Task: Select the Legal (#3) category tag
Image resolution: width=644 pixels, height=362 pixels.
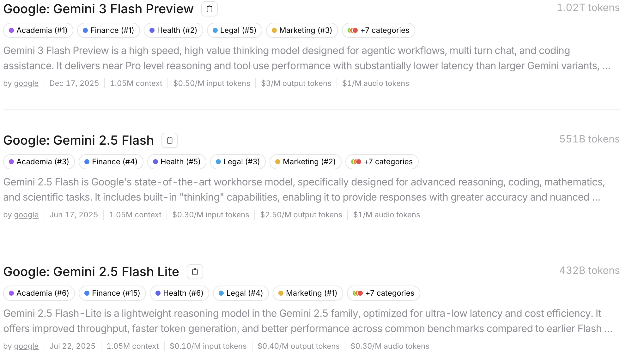Action: [x=238, y=162]
